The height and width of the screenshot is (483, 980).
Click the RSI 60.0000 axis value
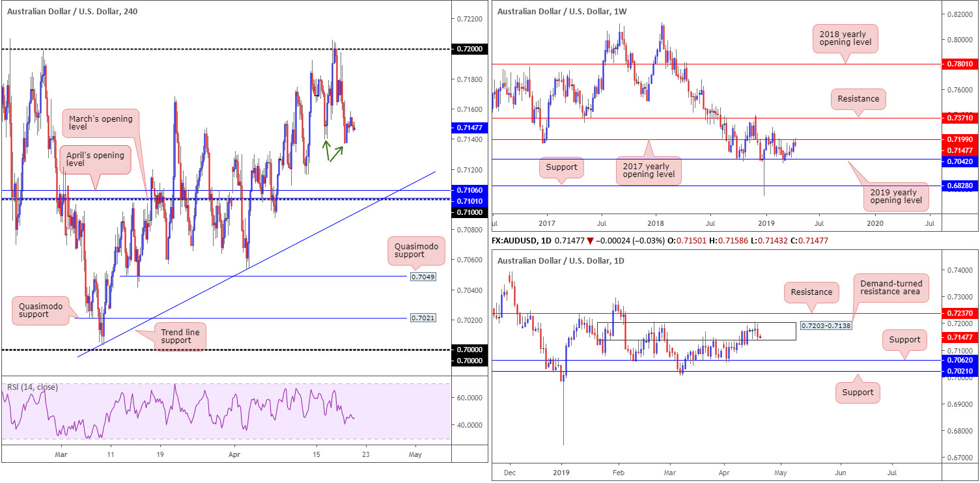(x=469, y=398)
